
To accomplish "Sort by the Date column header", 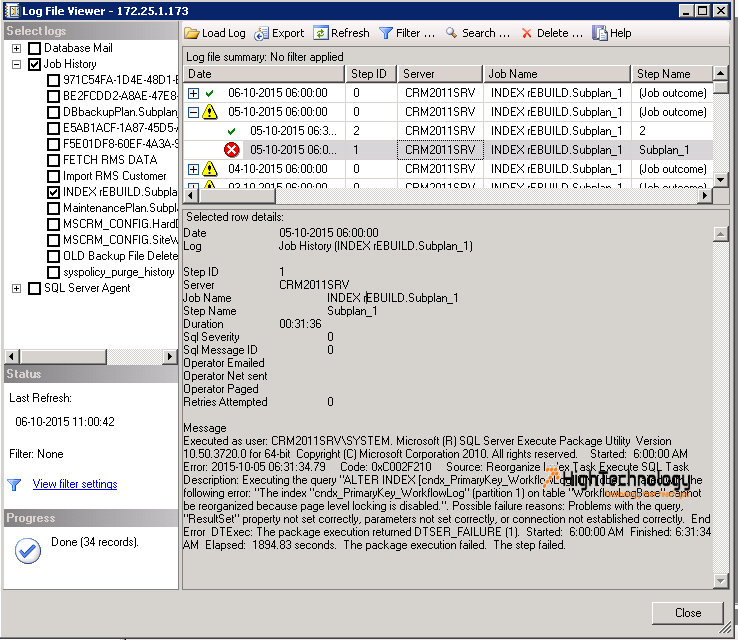I will [x=264, y=74].
